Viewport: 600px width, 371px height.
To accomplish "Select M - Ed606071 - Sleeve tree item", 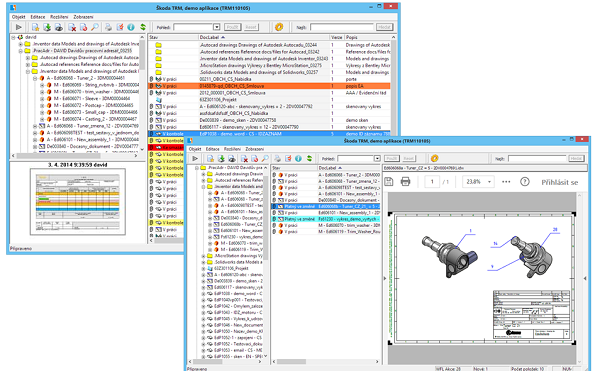I will tap(91, 99).
